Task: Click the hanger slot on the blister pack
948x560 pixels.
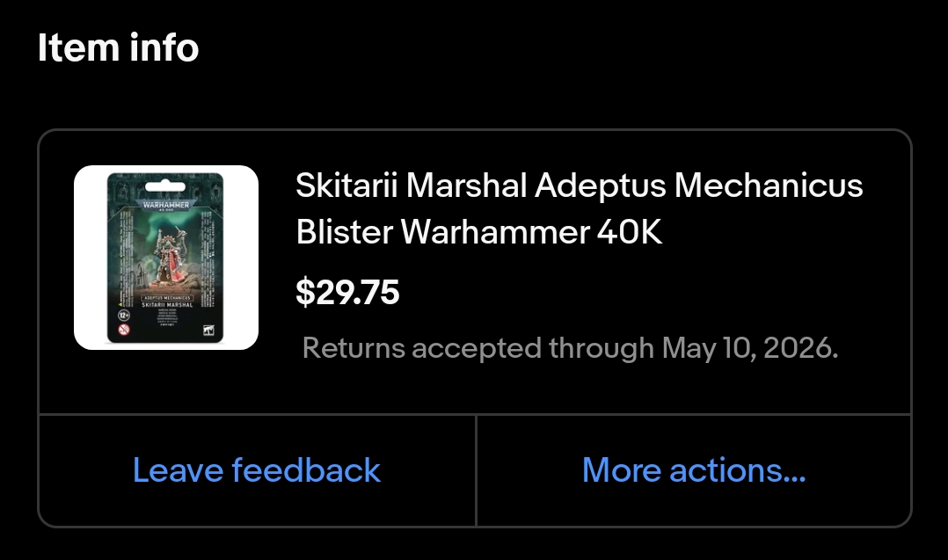Action: click(165, 185)
